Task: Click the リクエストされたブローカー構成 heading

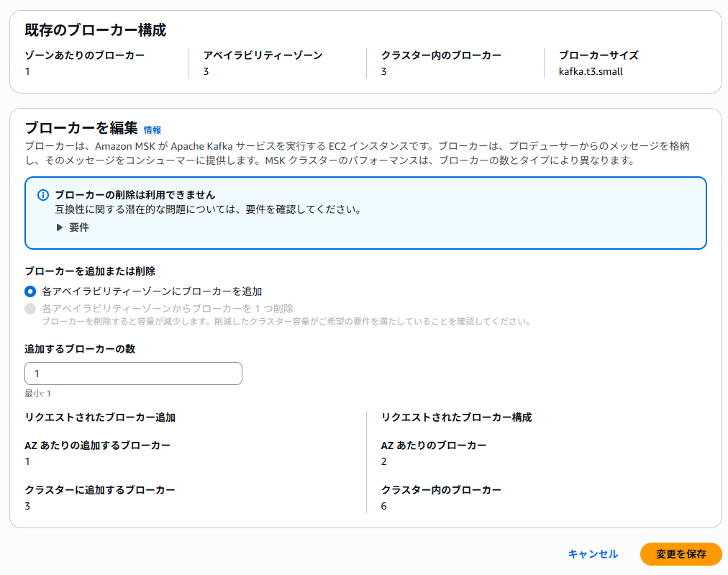Action: 456,417
